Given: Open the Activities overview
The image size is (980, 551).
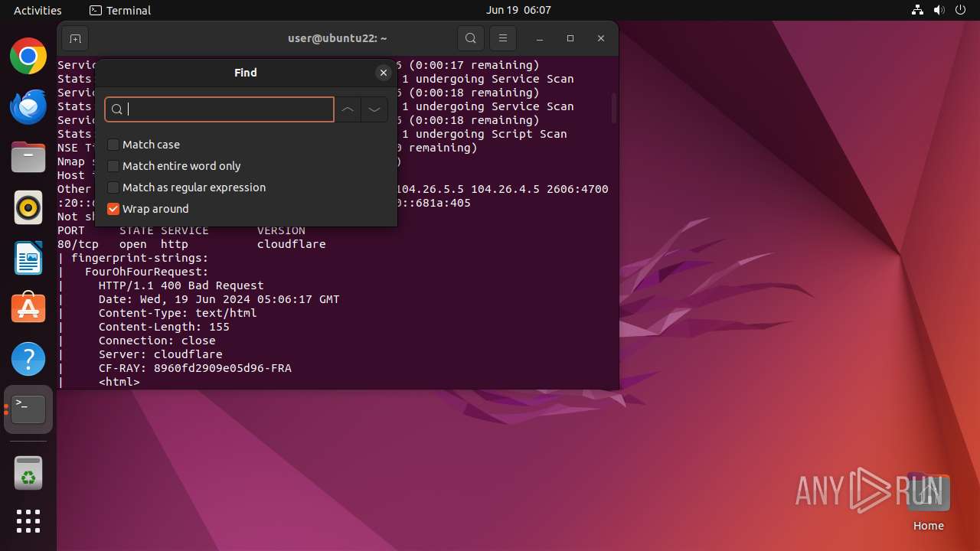Looking at the screenshot, I should 38,10.
